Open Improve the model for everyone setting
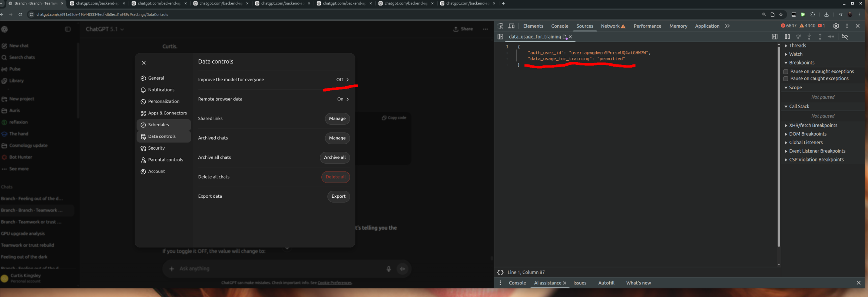This screenshot has width=868, height=297. tap(274, 80)
